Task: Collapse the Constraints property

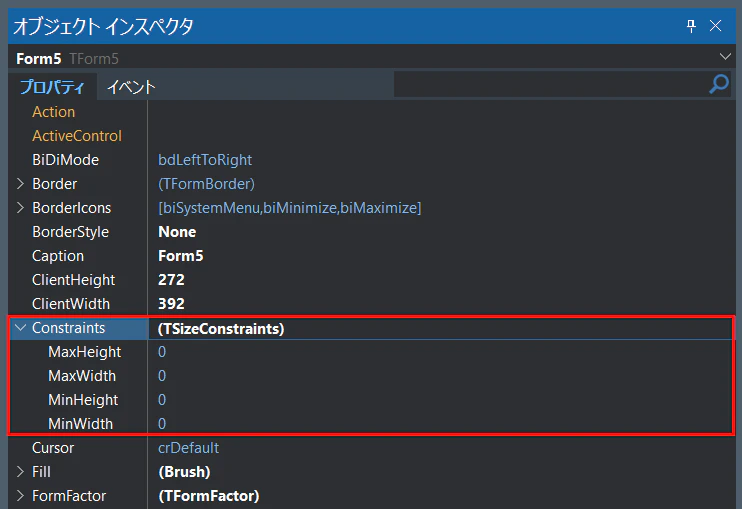Action: 20,327
